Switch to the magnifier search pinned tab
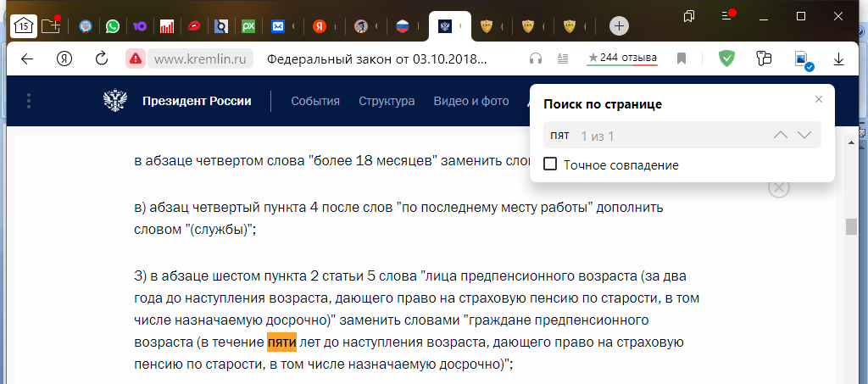 tap(221, 26)
